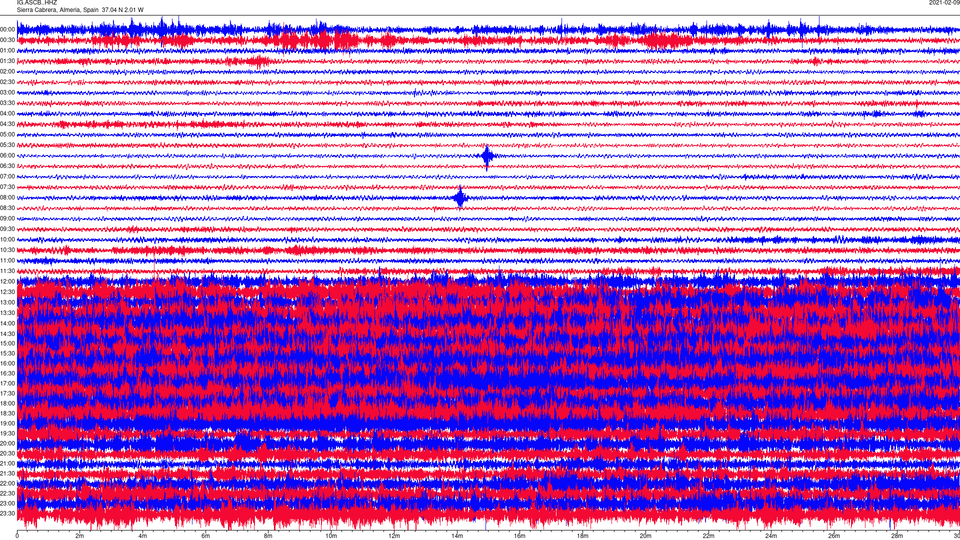
Task: Select the 22:00 time label
Action: click(7, 483)
